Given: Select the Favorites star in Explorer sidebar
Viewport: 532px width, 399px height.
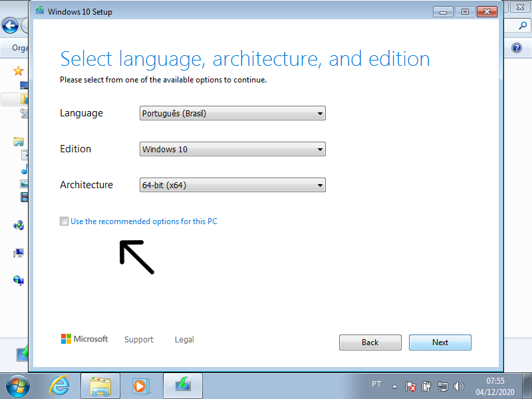Looking at the screenshot, I should (x=19, y=71).
